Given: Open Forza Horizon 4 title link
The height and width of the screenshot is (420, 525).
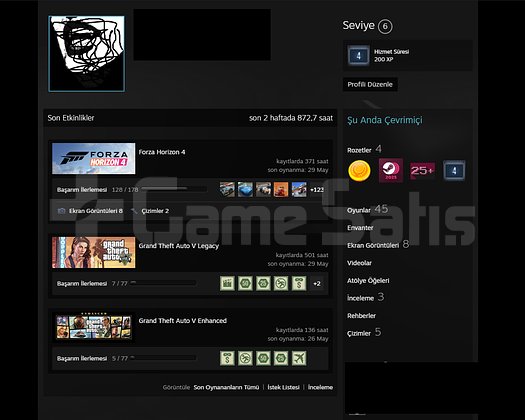Looking at the screenshot, I should click(x=162, y=152).
